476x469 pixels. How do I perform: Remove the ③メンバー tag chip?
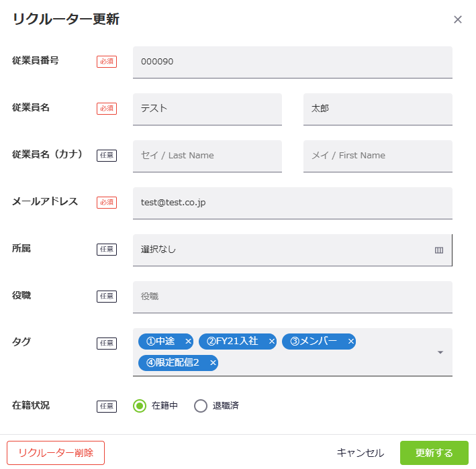(x=351, y=342)
